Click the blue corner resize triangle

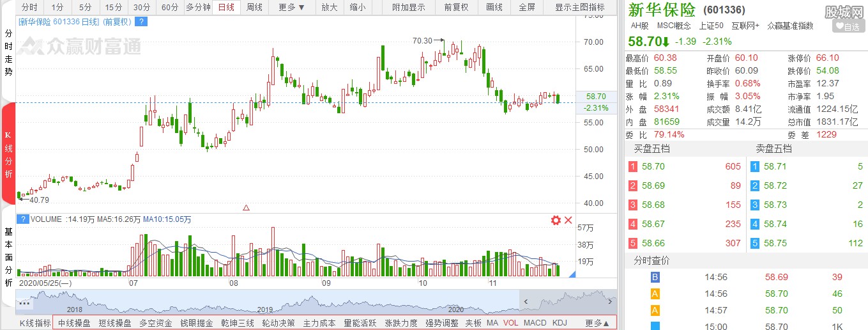pos(572,274)
